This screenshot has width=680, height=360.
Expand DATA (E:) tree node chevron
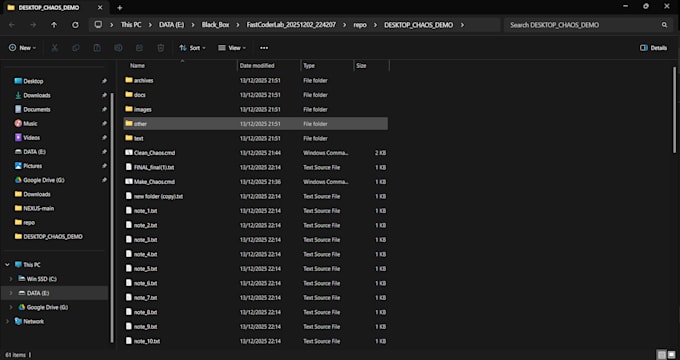11,293
